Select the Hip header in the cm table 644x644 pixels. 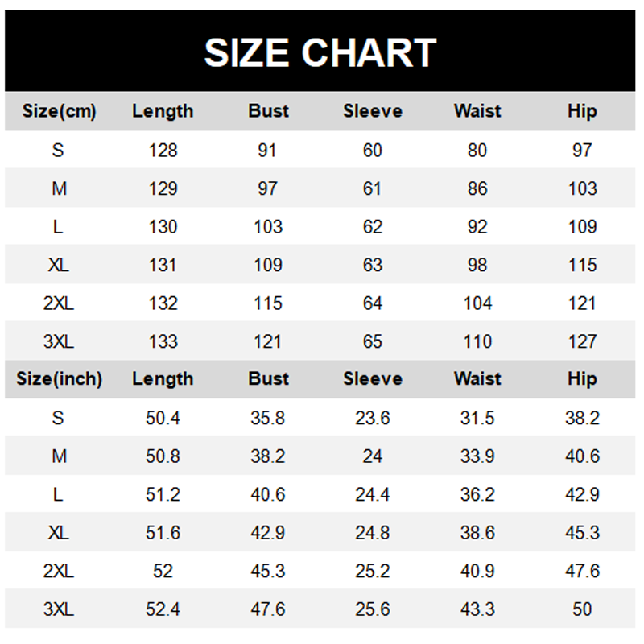(581, 112)
